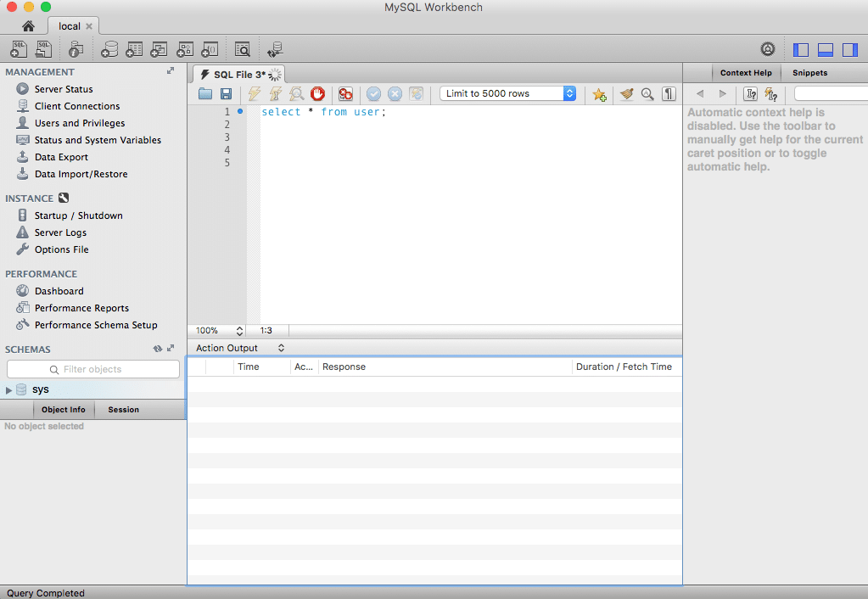Open find panel magnifier icon
This screenshot has width=868, height=599.
647,93
